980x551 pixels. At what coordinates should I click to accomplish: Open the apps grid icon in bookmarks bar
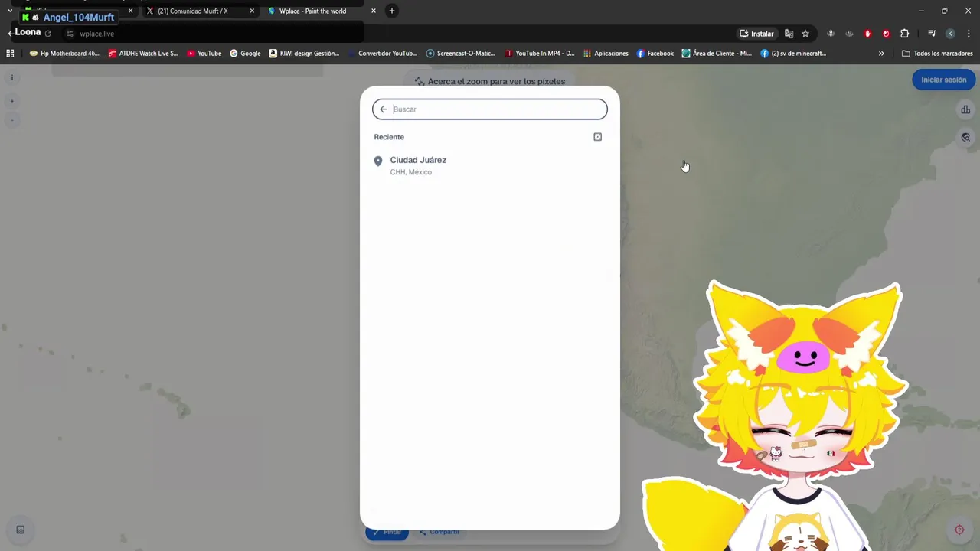(10, 54)
